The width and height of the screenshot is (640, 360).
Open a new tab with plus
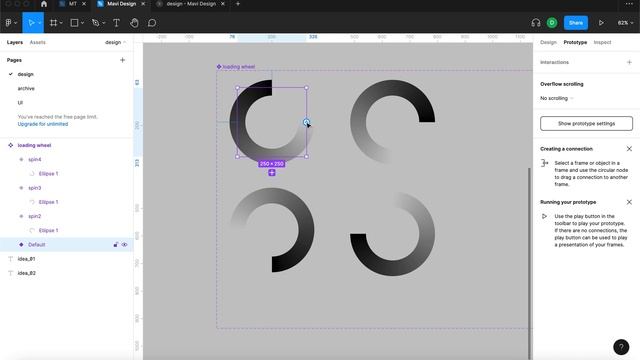(238, 4)
